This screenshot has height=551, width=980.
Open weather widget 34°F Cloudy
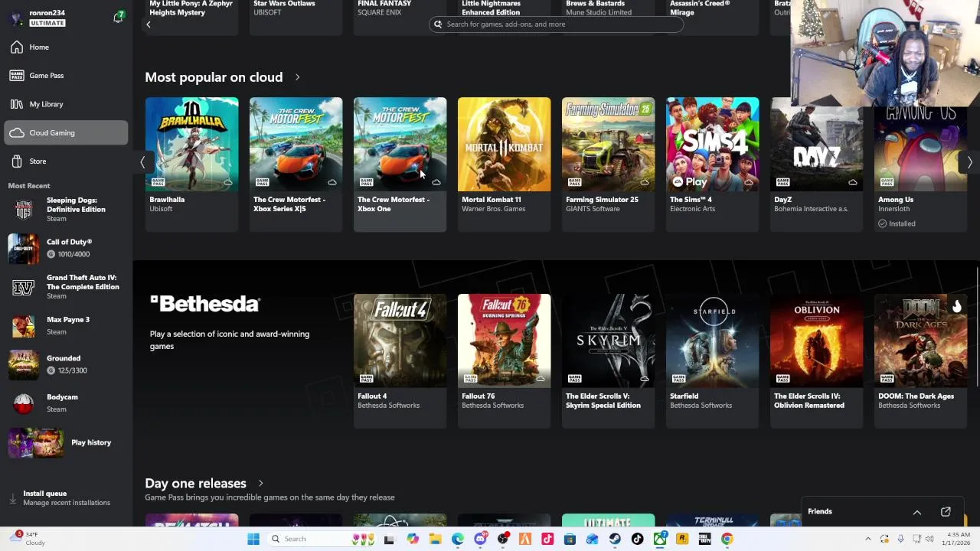point(29,539)
